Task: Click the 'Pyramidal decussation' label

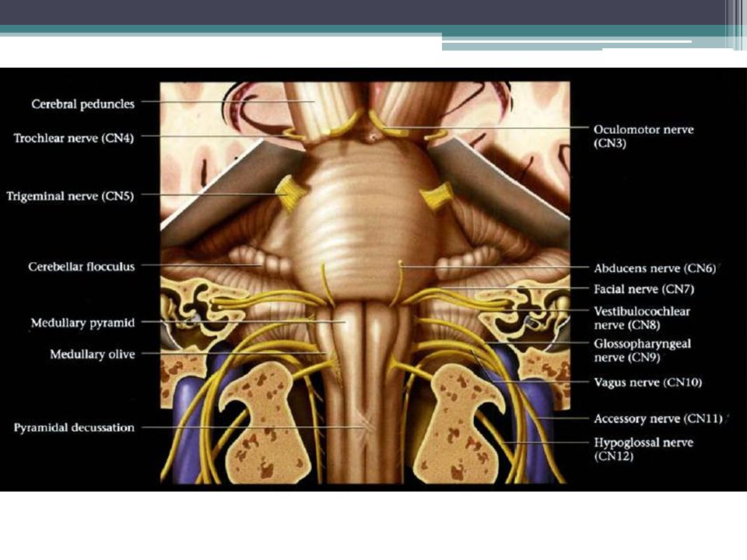Action: coord(74,428)
